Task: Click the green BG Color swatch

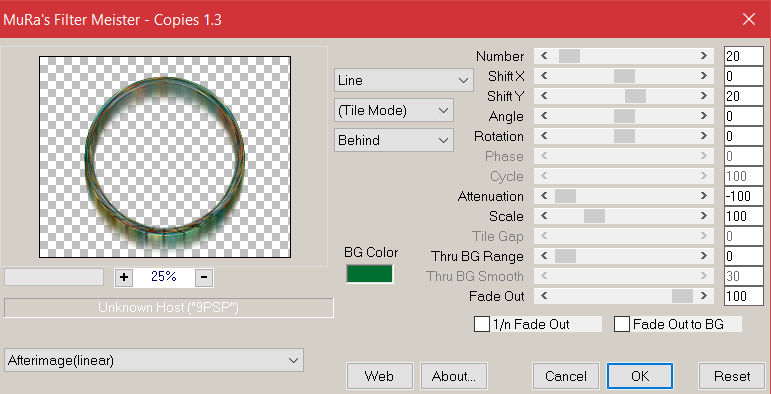Action: pyautogui.click(x=369, y=274)
